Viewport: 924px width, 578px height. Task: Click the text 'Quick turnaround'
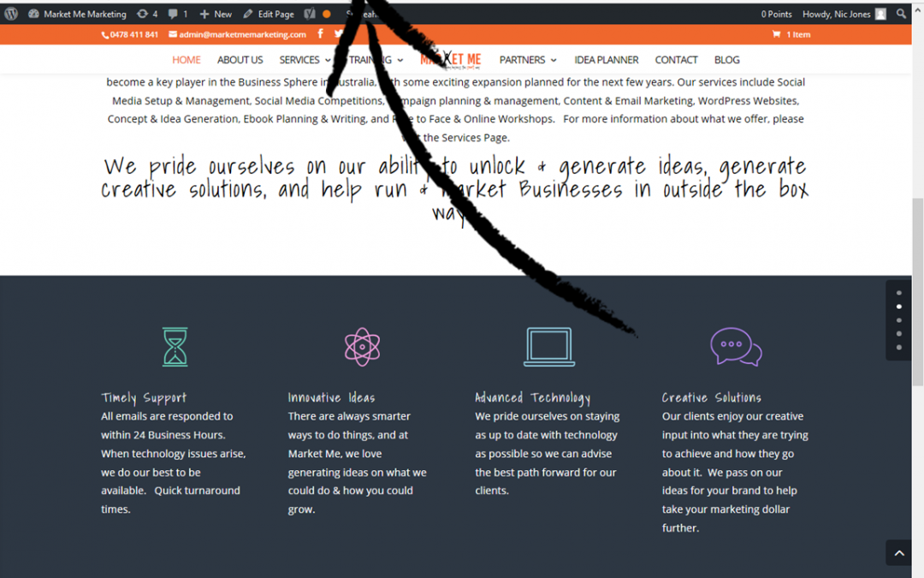tap(197, 490)
